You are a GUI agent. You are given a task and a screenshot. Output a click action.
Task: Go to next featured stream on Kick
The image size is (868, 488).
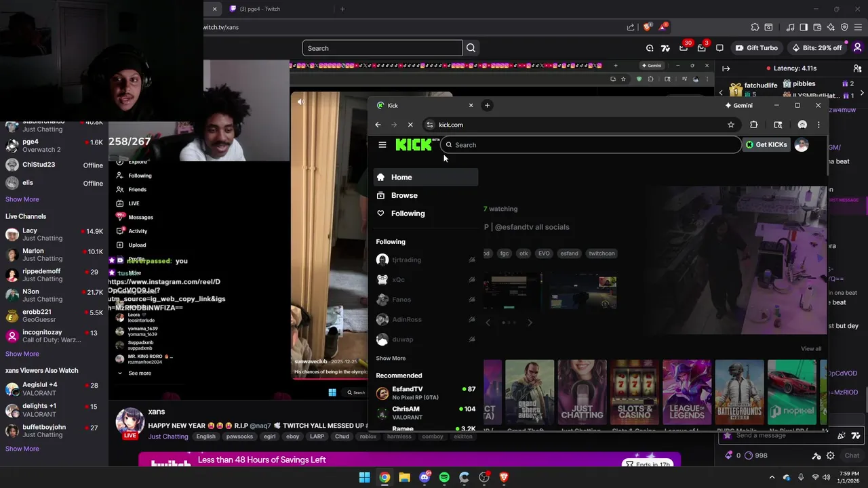point(530,323)
